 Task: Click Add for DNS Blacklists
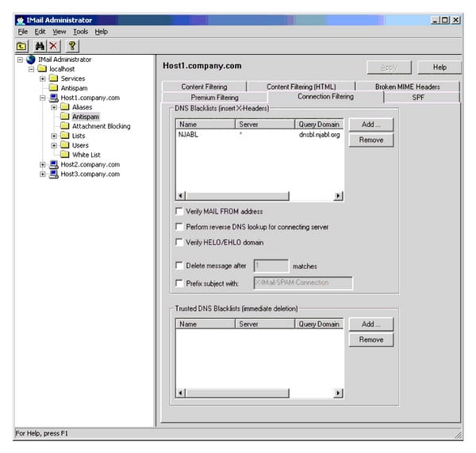[371, 125]
